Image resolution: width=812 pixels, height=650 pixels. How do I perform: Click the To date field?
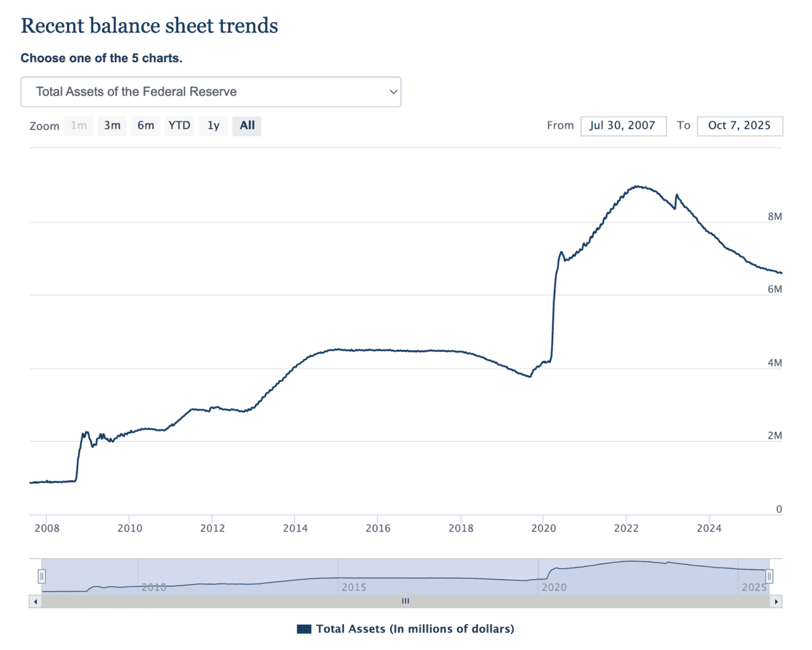(740, 126)
